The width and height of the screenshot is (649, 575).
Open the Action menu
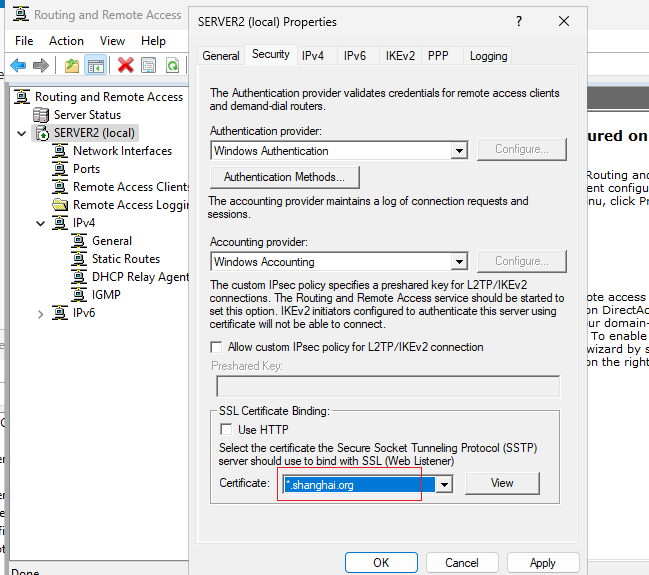tap(66, 41)
